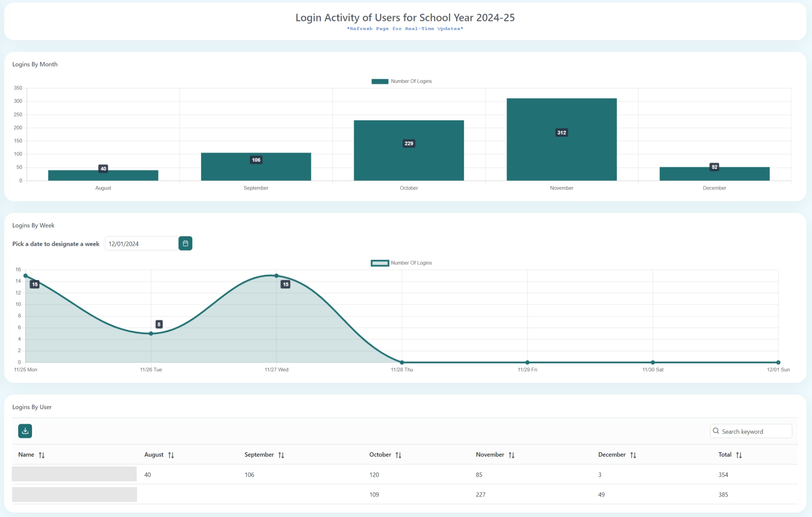This screenshot has width=812, height=517.
Task: Click the sort icon next to Total
Action: coord(739,455)
